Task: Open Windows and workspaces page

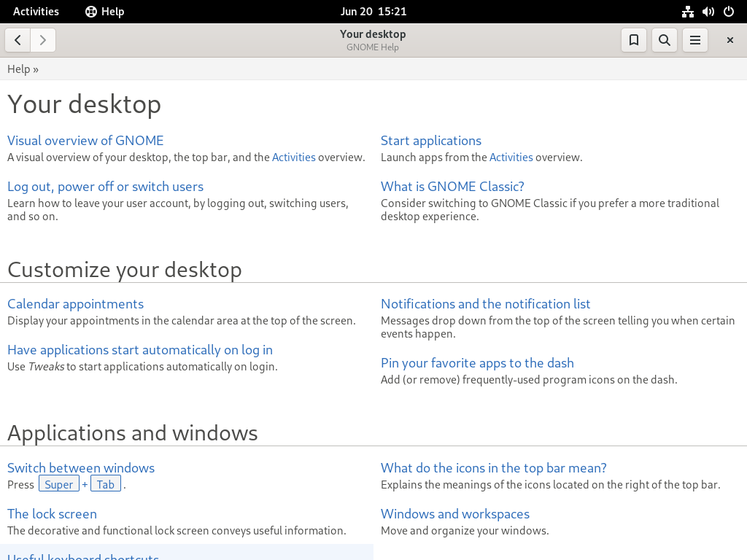Action: [455, 514]
